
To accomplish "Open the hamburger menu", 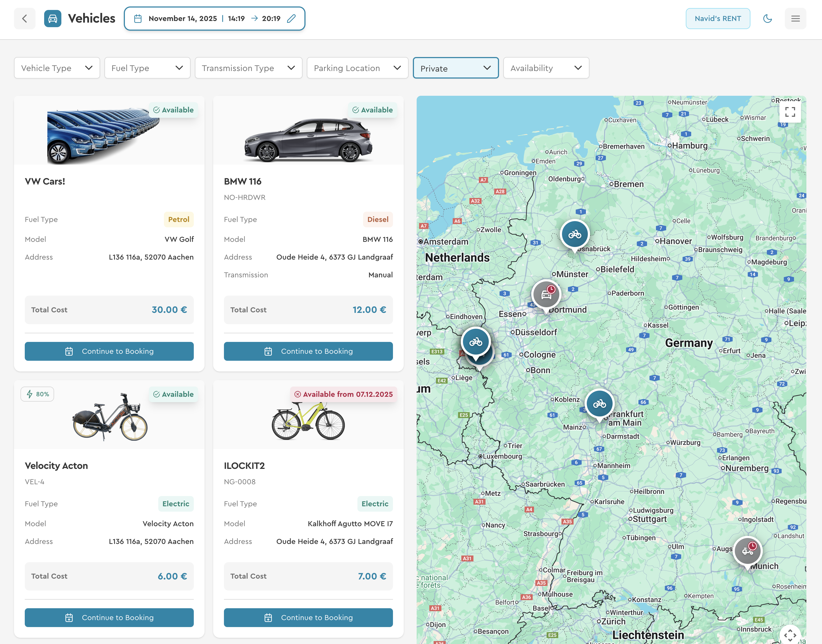I will tap(796, 18).
